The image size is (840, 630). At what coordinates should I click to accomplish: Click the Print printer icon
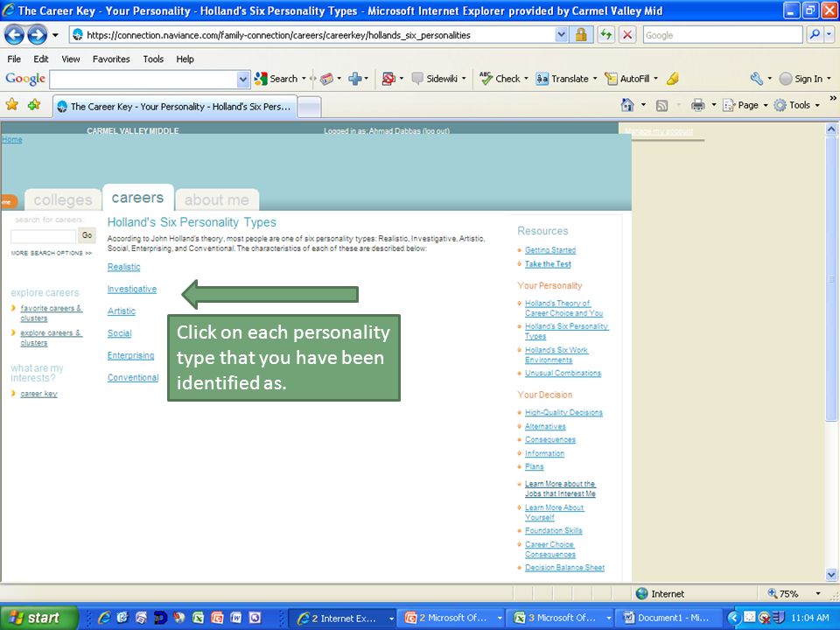697,106
